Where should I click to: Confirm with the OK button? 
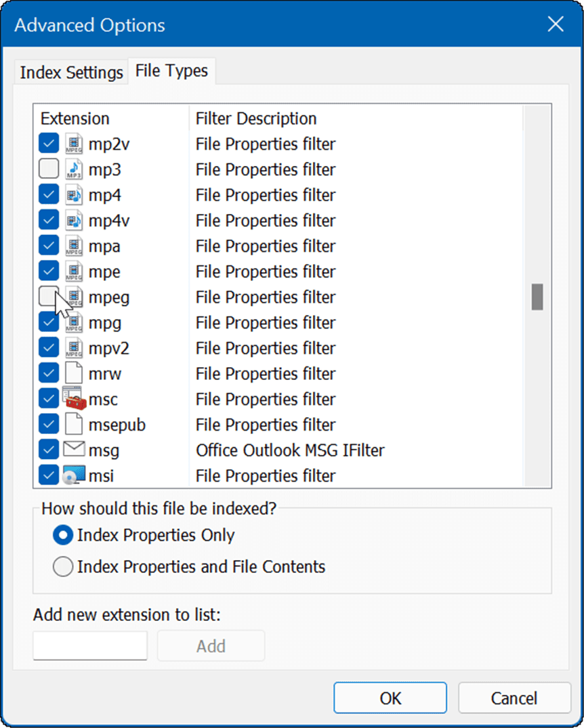390,698
